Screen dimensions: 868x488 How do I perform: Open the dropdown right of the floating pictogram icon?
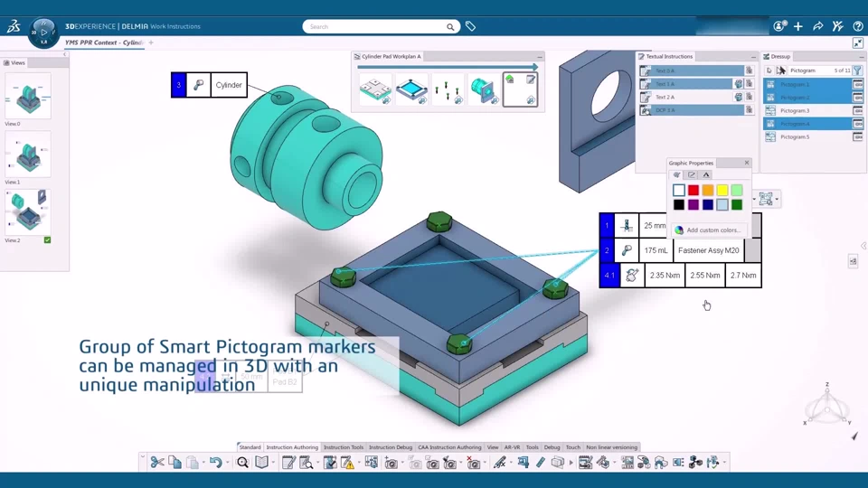[x=778, y=199]
